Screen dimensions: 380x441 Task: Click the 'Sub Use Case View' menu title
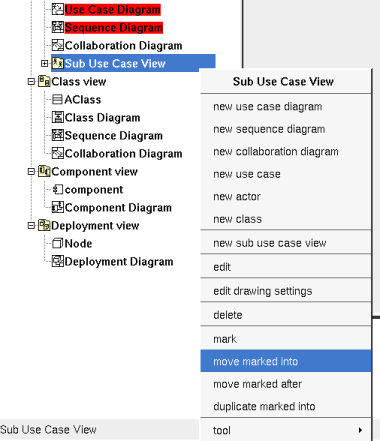click(x=283, y=82)
